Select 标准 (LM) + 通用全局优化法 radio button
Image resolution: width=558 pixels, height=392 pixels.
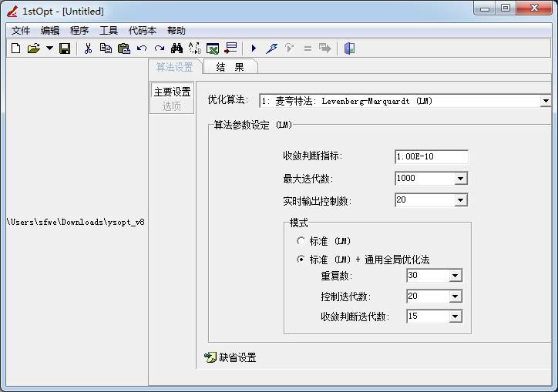pyautogui.click(x=301, y=260)
